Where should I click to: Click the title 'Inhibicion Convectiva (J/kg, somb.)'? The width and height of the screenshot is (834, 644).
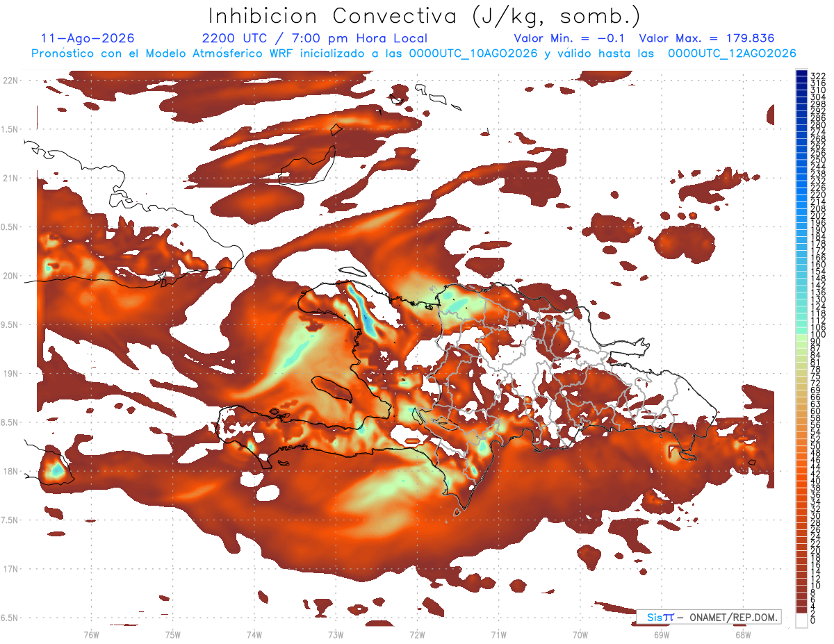coord(425,17)
